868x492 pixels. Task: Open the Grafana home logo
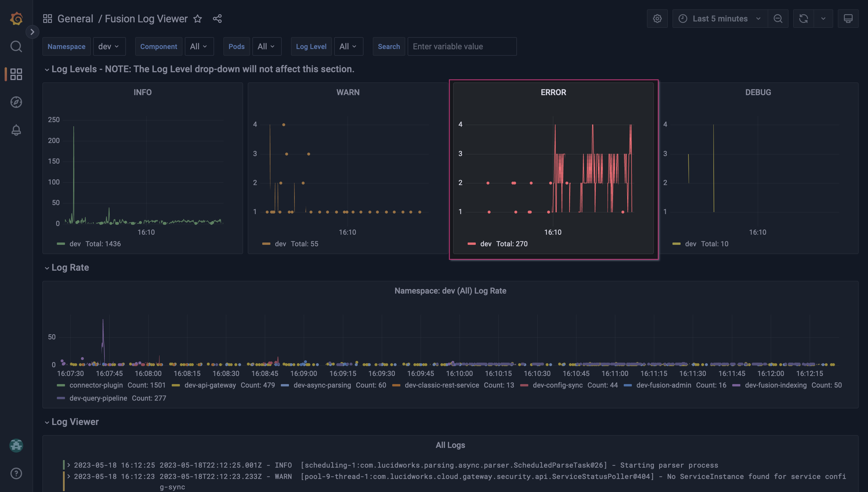(x=16, y=19)
